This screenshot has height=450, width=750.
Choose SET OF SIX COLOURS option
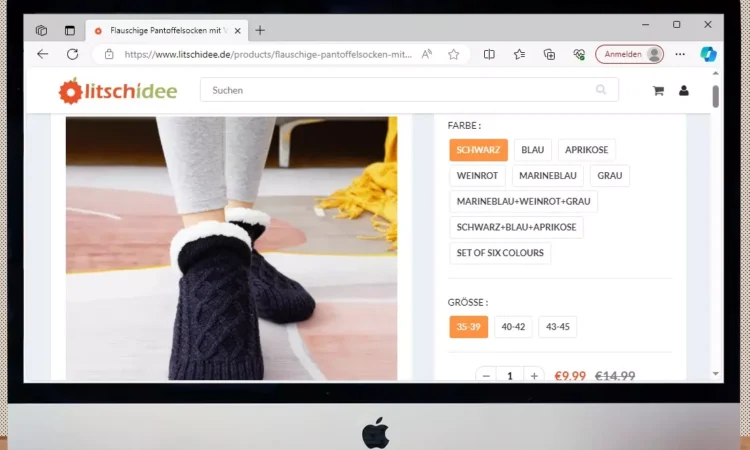point(500,253)
